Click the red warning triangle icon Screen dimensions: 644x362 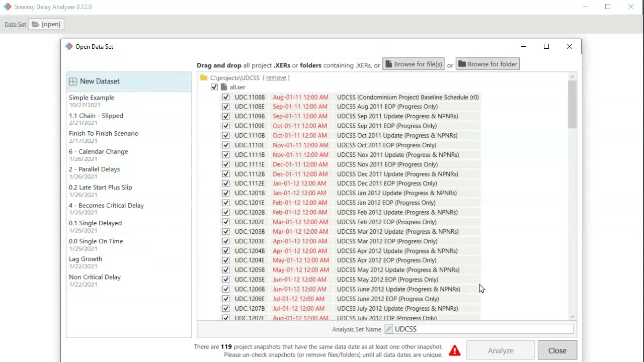point(455,350)
